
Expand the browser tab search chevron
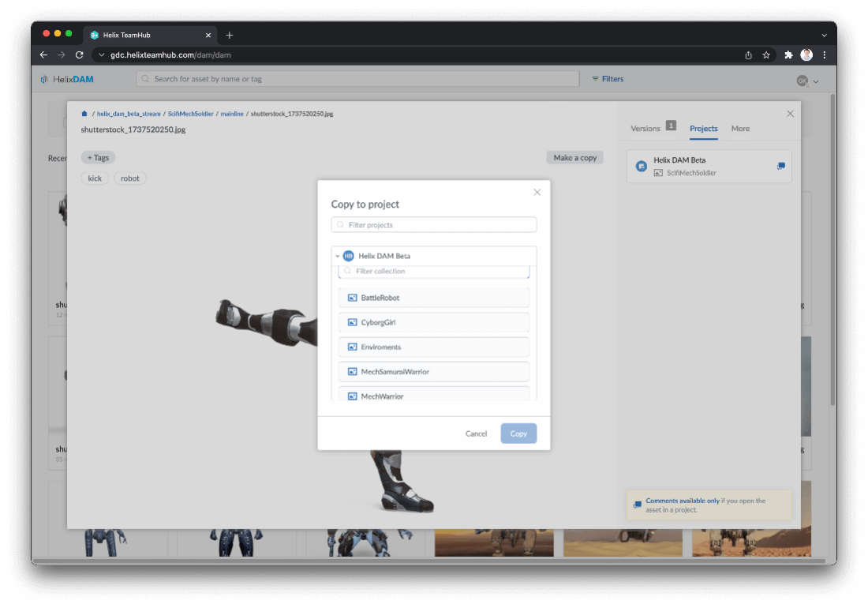click(x=825, y=35)
